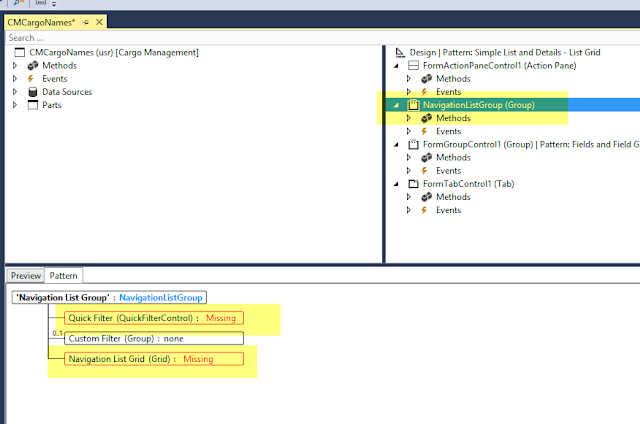Click Events lightning icon under FormGroupControl1

tap(424, 170)
